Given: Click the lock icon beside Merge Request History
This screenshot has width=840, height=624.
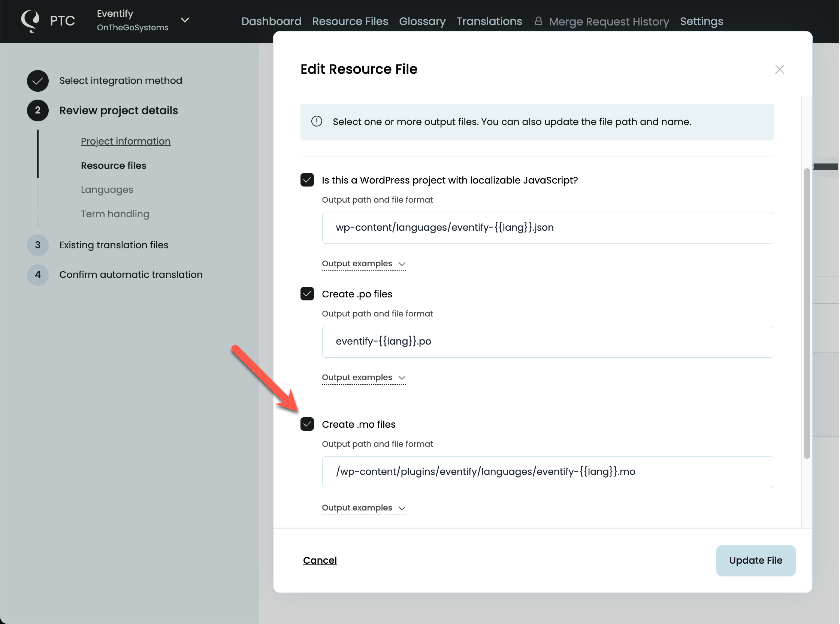Looking at the screenshot, I should tap(538, 21).
